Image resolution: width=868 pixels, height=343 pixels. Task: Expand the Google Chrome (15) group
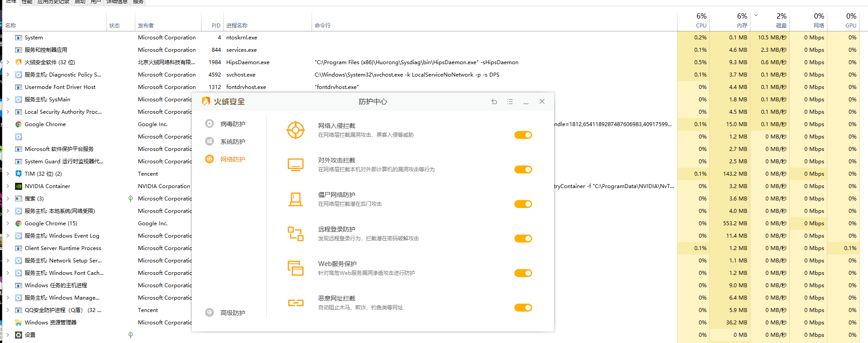click(8, 224)
